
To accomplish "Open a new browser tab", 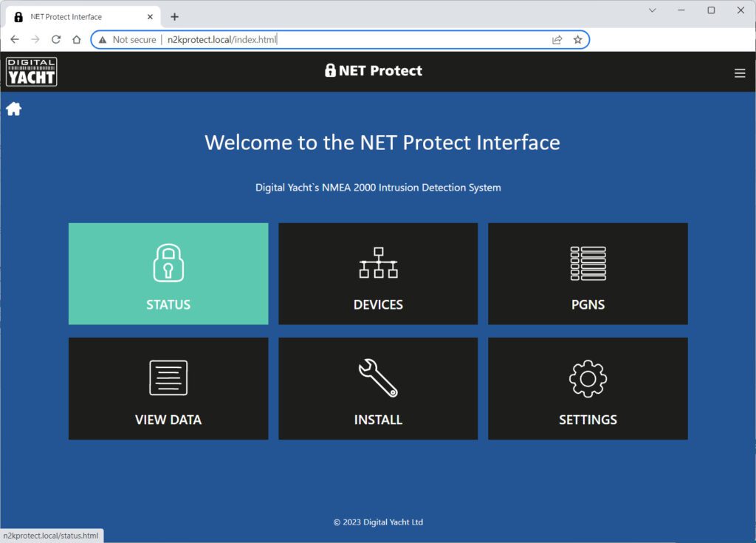I will click(174, 16).
